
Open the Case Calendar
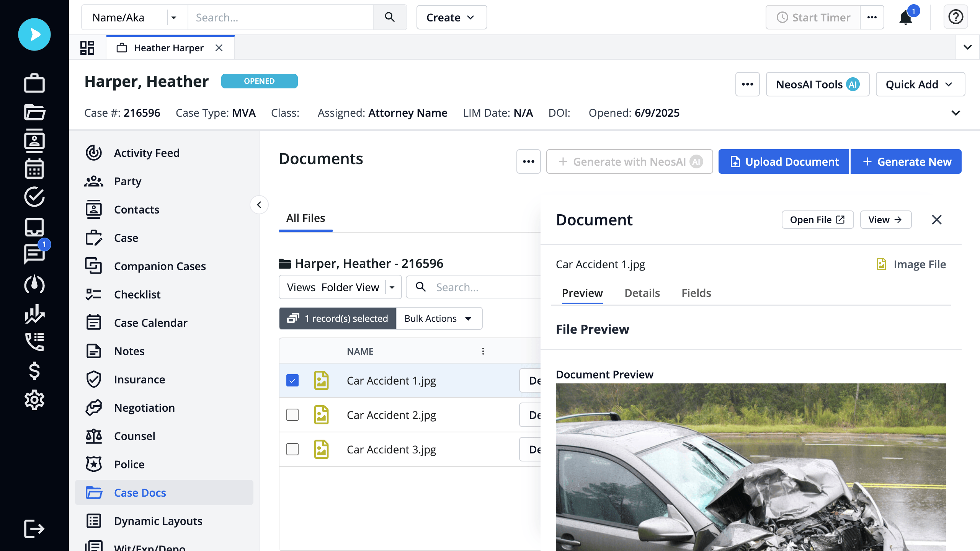point(151,323)
